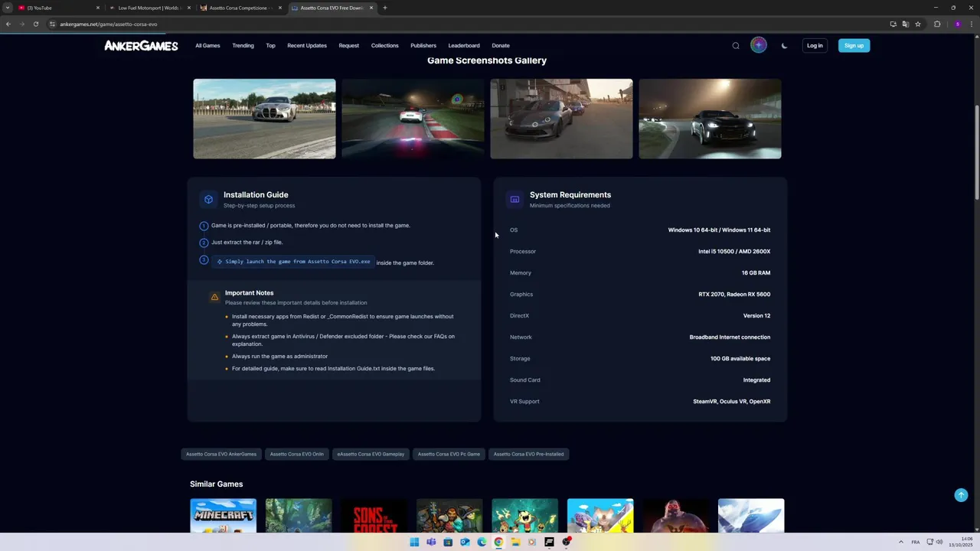Viewport: 980px width, 551px height.
Task: Open All Games menu
Action: 207,46
